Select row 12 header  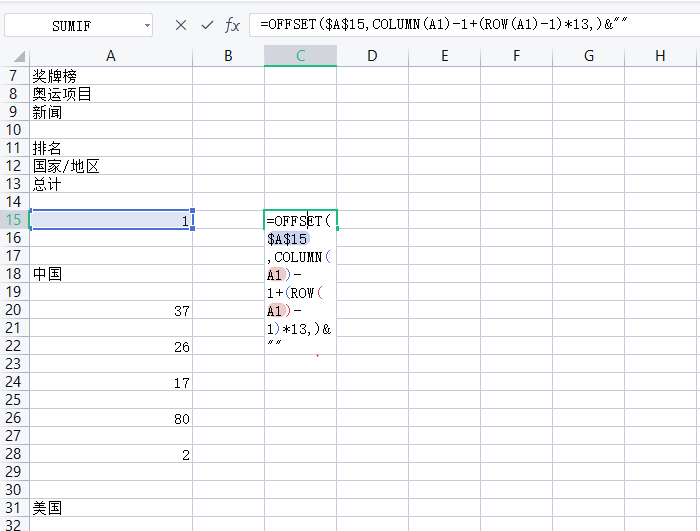coord(13,166)
